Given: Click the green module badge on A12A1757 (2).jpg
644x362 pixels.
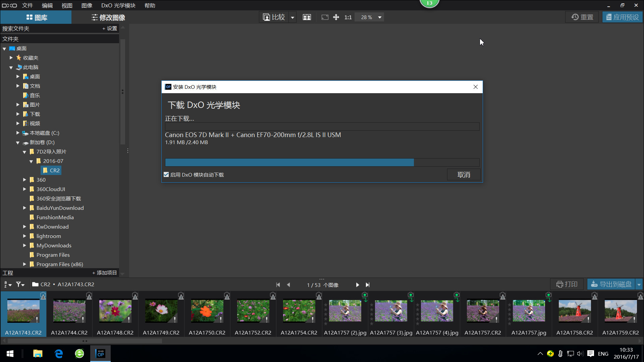Looking at the screenshot, I should [365, 296].
